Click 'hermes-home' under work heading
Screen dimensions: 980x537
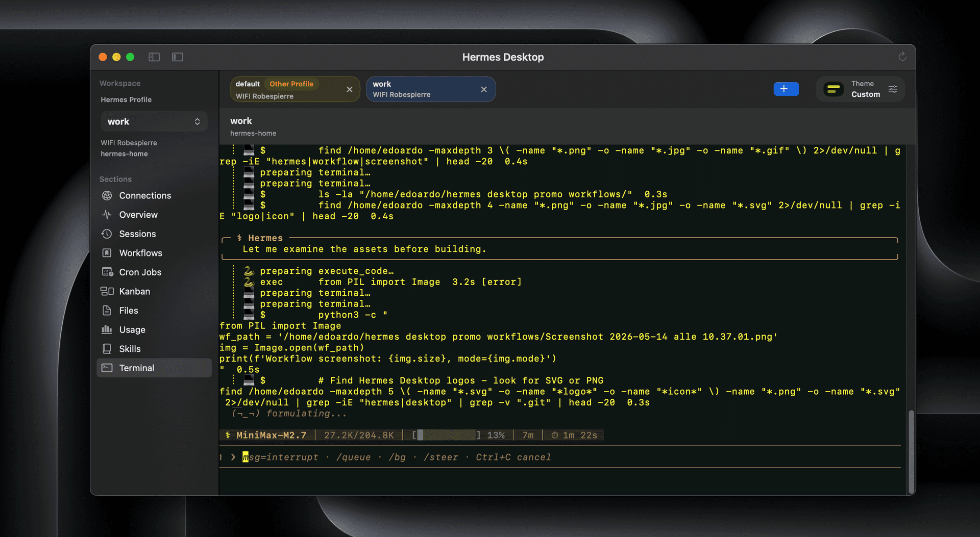coord(253,133)
